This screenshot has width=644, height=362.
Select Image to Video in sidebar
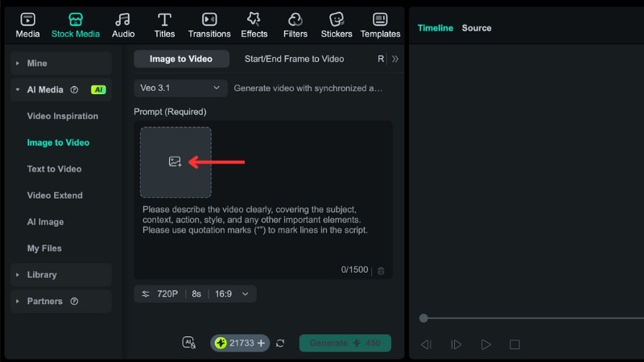pyautogui.click(x=58, y=142)
